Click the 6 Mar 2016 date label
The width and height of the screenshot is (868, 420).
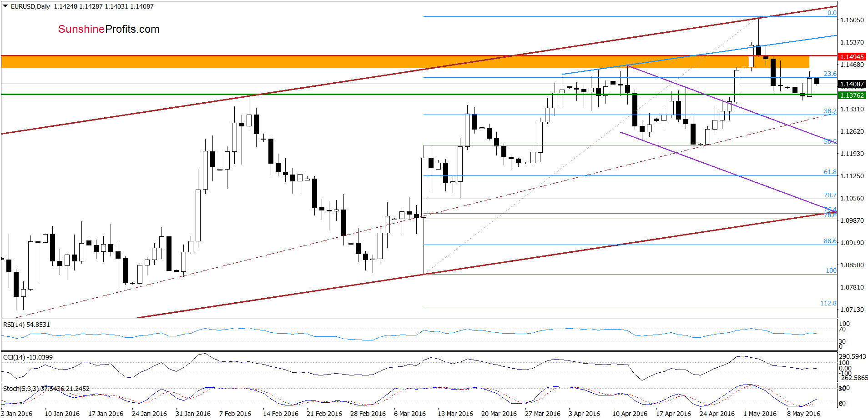point(410,414)
